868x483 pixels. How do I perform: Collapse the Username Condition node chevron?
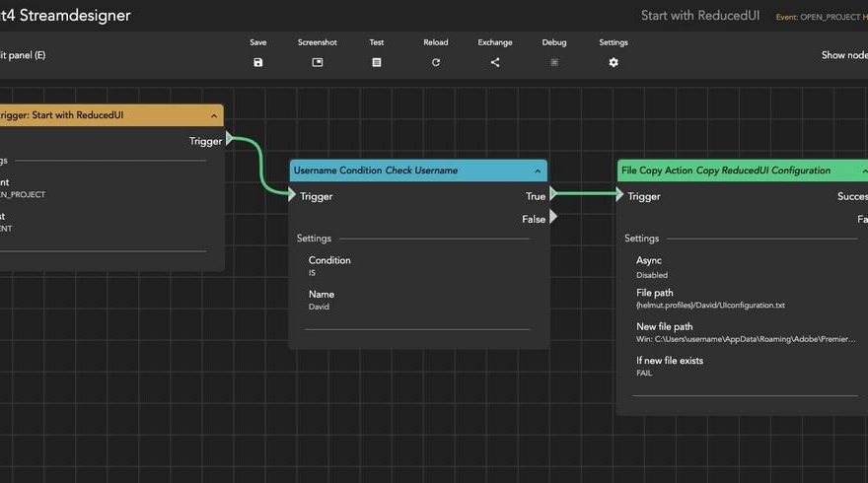pos(538,172)
